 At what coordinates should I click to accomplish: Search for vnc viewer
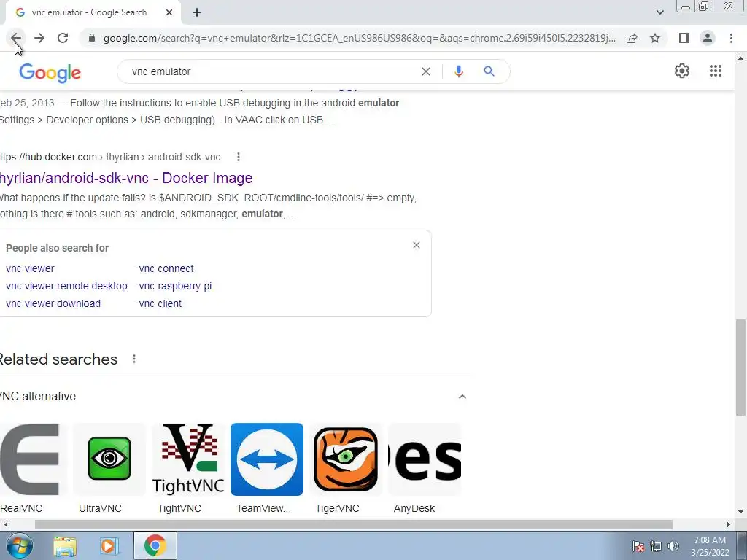tap(30, 268)
